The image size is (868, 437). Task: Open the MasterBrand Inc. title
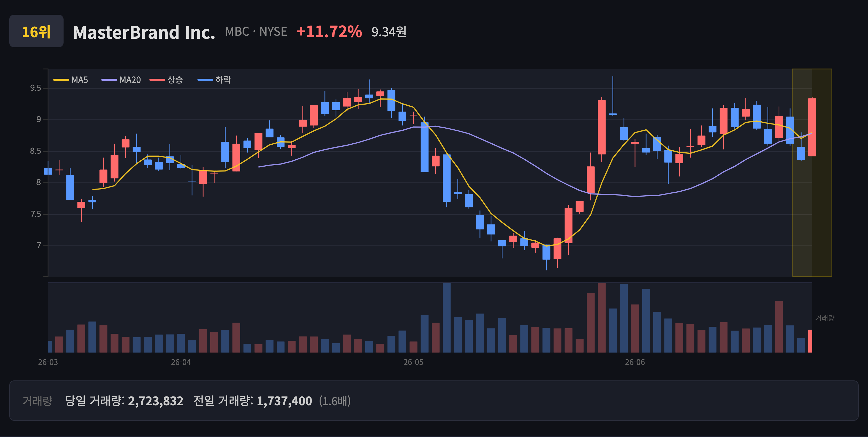coord(144,32)
